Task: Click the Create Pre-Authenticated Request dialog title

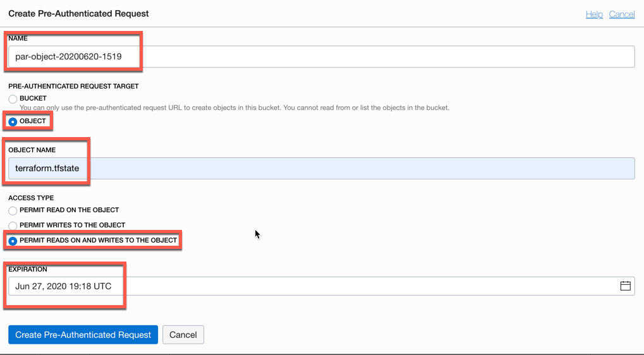Action: coord(78,13)
